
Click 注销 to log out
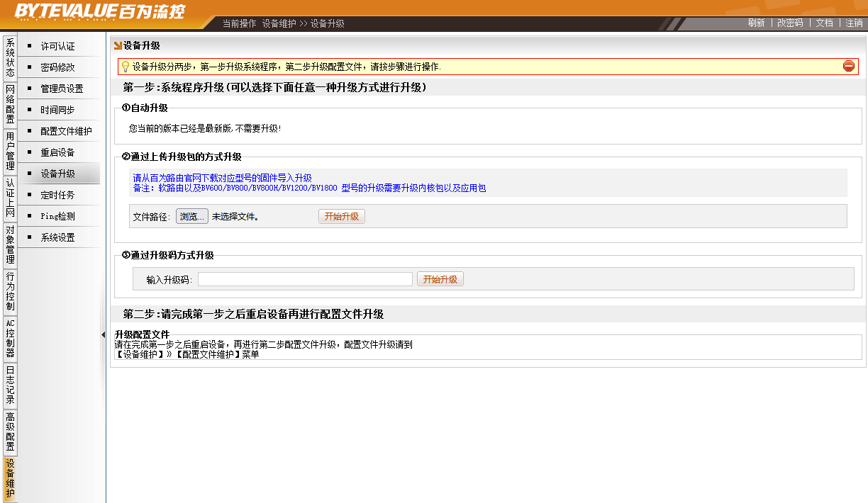point(854,23)
